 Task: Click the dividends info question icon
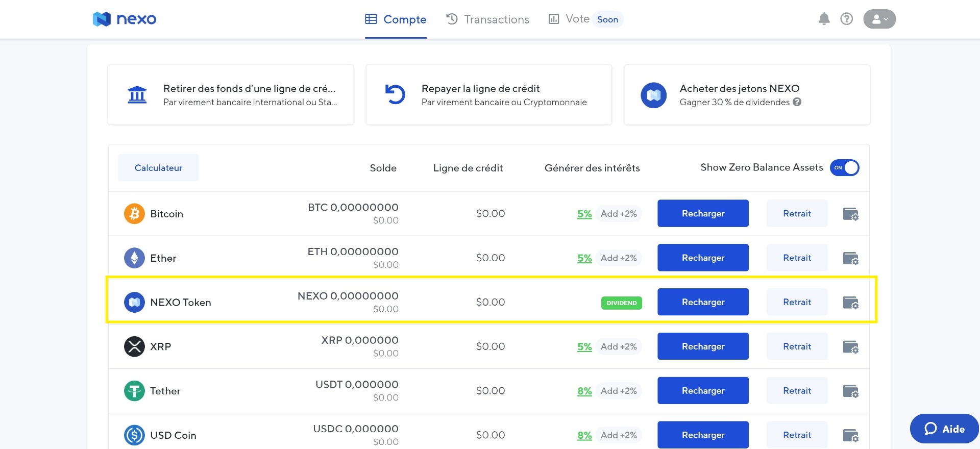click(797, 102)
